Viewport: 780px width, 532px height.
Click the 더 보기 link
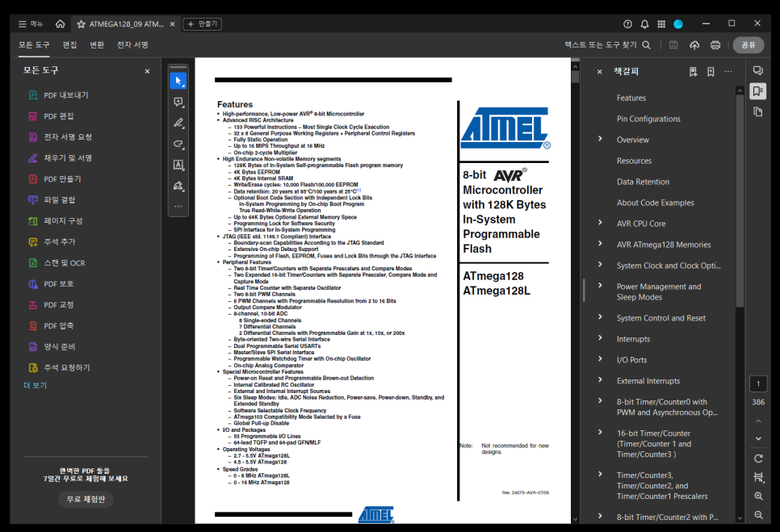click(x=35, y=385)
